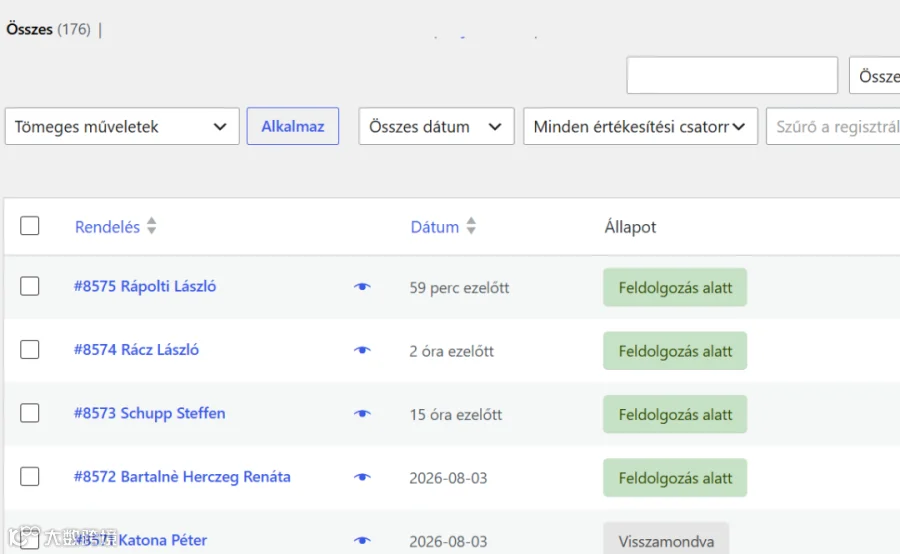This screenshot has height=554, width=900.
Task: Sort by Dátum arrows icon
Action: pyautogui.click(x=471, y=226)
